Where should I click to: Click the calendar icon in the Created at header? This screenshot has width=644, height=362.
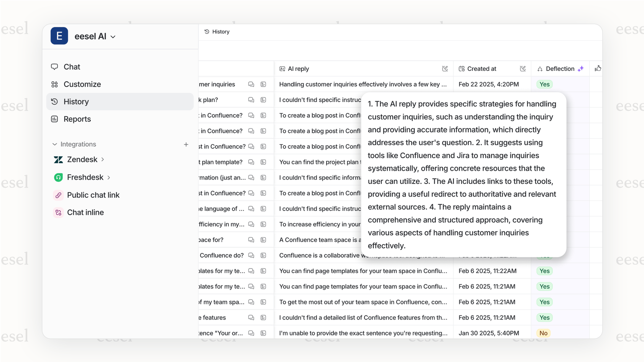(x=461, y=69)
